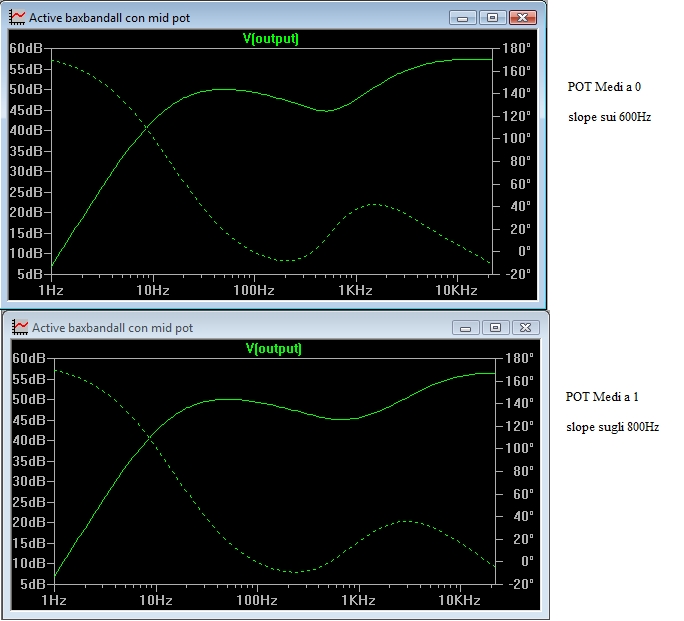Select the V(output) trace label in upper plot

[271, 39]
